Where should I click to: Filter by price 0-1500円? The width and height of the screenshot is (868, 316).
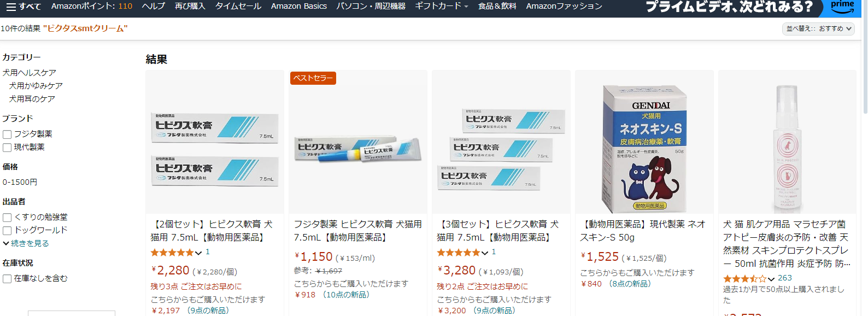(20, 182)
